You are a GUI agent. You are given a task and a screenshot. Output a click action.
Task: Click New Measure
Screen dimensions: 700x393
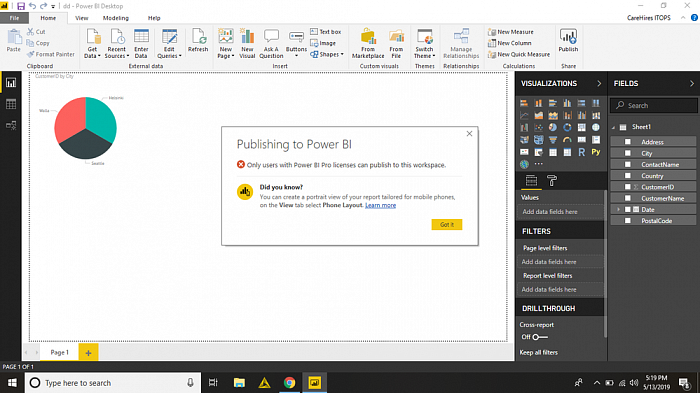pyautogui.click(x=511, y=32)
